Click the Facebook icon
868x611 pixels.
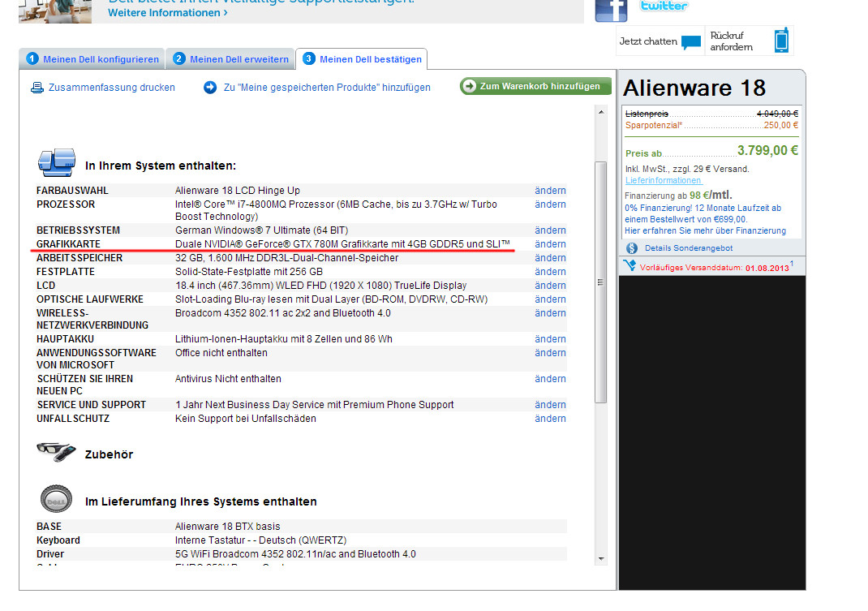pyautogui.click(x=611, y=11)
